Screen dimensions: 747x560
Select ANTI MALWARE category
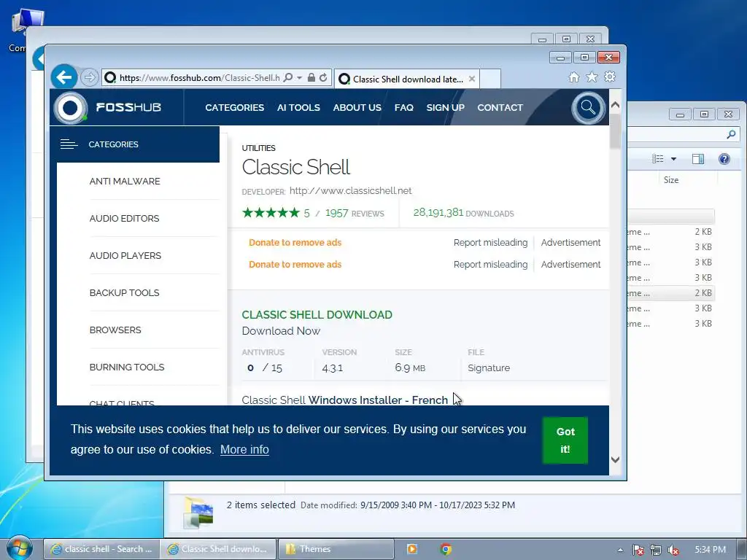point(125,182)
